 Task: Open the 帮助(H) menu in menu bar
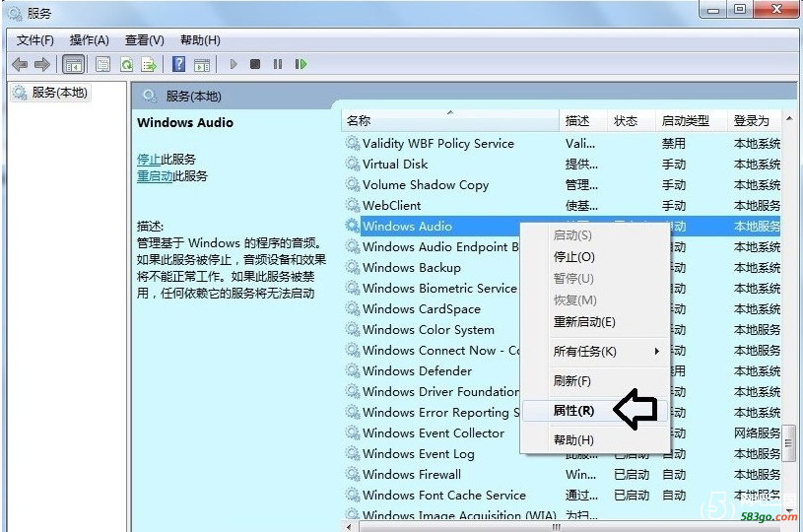[200, 40]
